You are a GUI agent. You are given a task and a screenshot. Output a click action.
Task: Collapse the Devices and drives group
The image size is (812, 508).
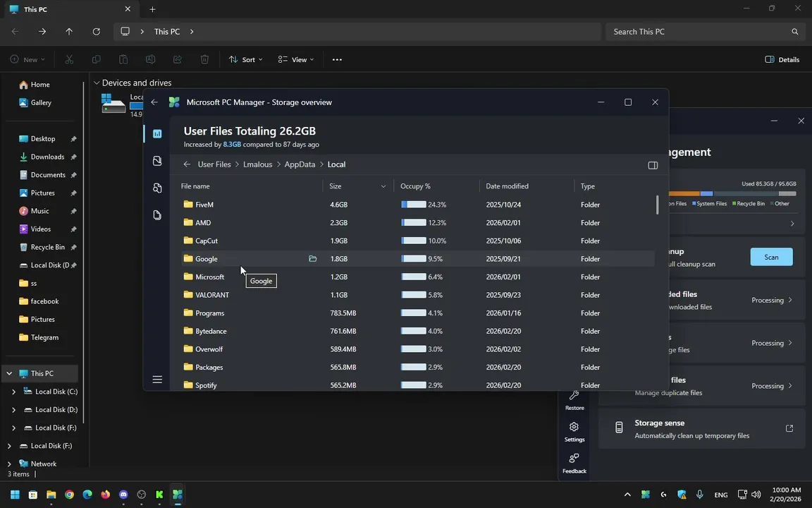97,83
